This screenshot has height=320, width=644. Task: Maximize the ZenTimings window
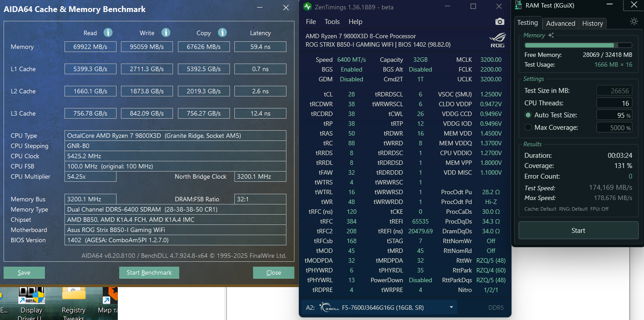(x=473, y=7)
